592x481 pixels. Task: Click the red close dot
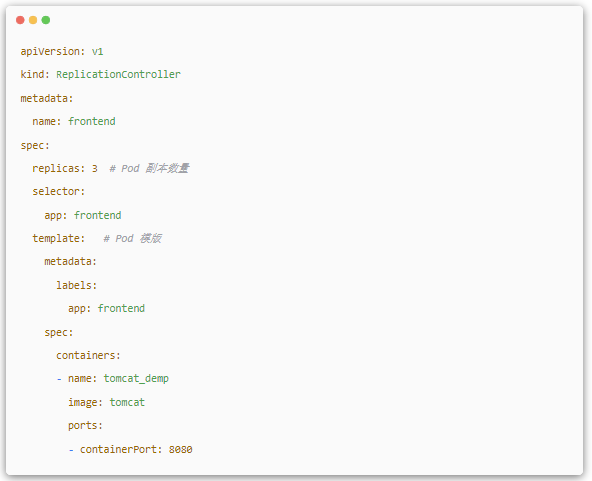20,20
